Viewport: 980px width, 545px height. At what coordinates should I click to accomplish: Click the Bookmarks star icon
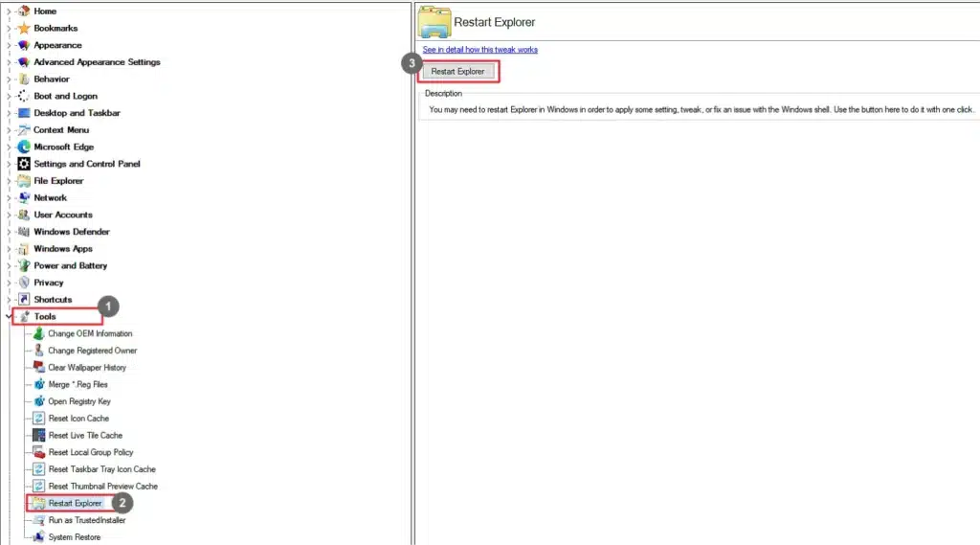point(24,28)
